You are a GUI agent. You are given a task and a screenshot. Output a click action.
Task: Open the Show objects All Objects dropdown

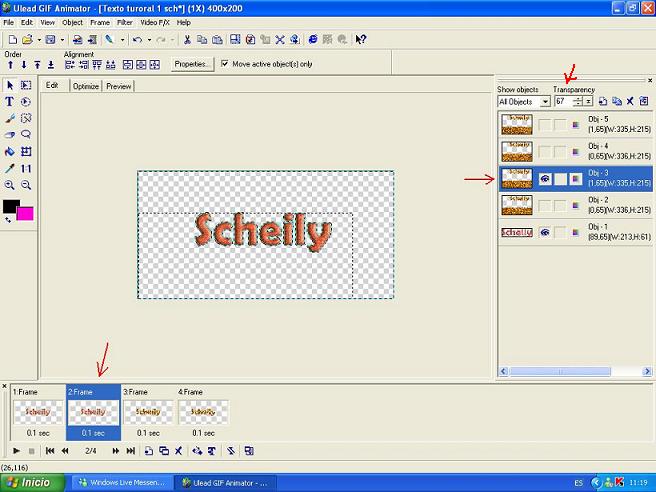[545, 102]
